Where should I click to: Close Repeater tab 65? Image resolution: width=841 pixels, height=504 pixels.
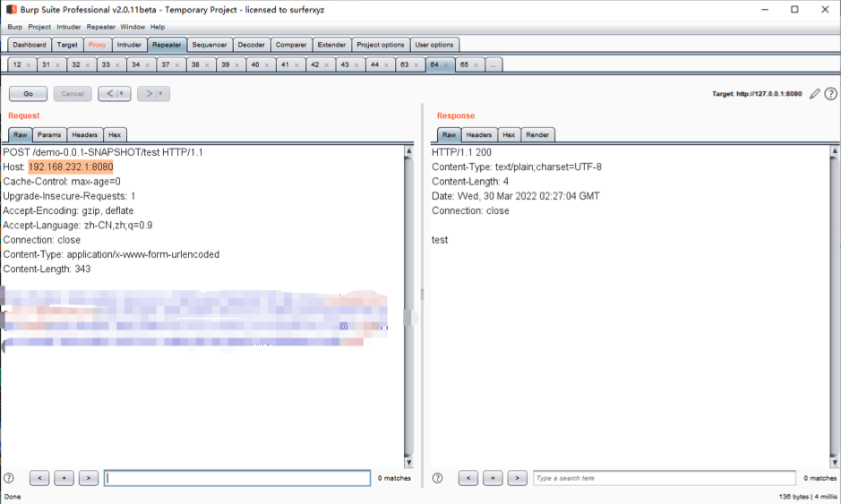476,65
